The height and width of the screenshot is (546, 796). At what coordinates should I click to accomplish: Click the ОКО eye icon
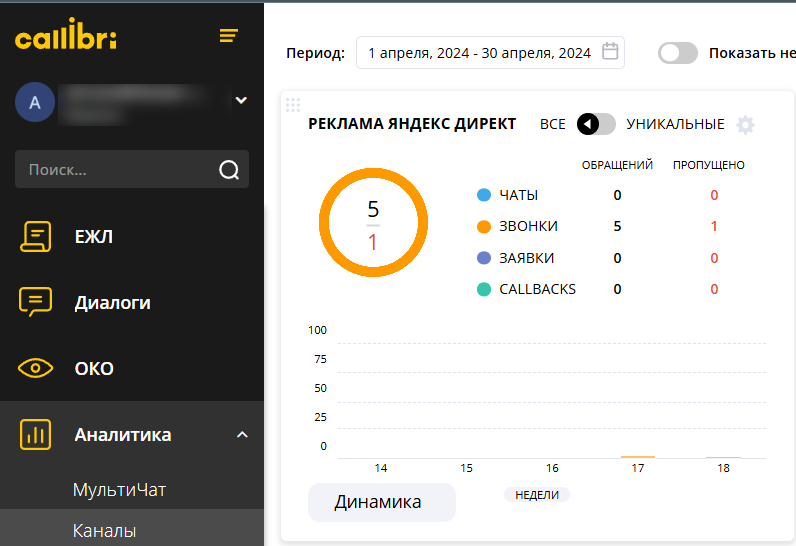pos(36,368)
